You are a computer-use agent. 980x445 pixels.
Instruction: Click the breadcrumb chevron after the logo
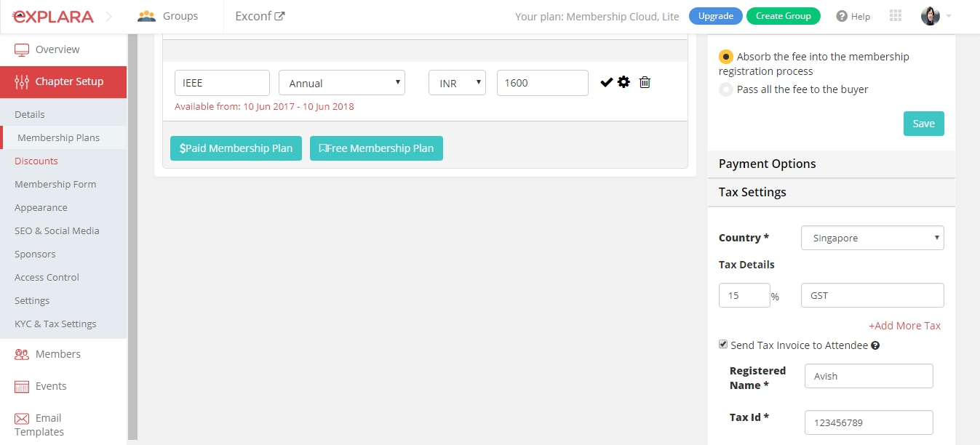click(109, 16)
